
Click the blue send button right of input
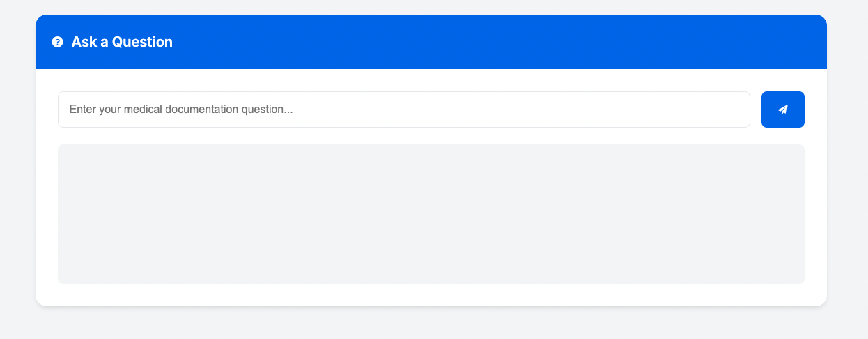(783, 110)
